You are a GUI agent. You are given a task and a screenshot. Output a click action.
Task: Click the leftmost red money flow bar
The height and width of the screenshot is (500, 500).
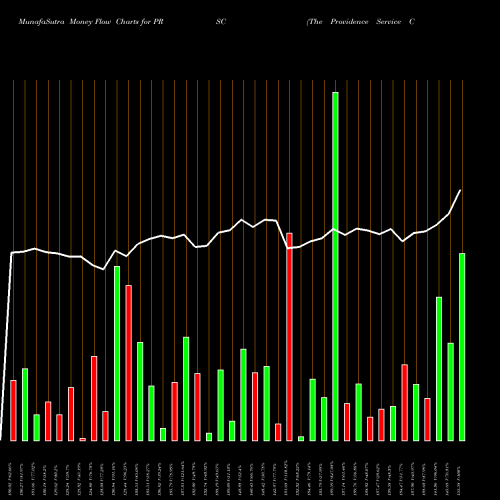tap(13, 411)
